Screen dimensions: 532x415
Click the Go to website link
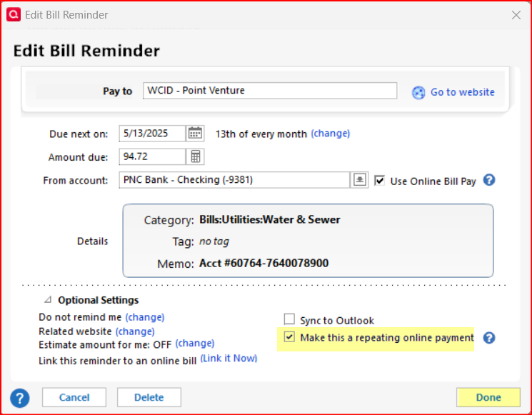[x=463, y=92]
